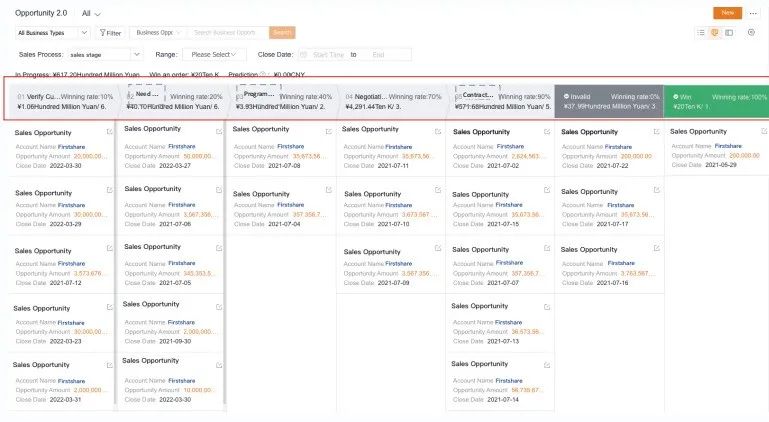Open card icon closing 2021-07-22
The height and width of the screenshot is (422, 769).
pyautogui.click(x=656, y=131)
